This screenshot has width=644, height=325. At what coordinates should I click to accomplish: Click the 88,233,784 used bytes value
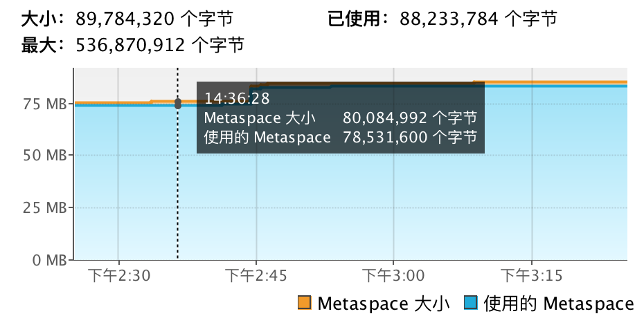click(x=449, y=19)
